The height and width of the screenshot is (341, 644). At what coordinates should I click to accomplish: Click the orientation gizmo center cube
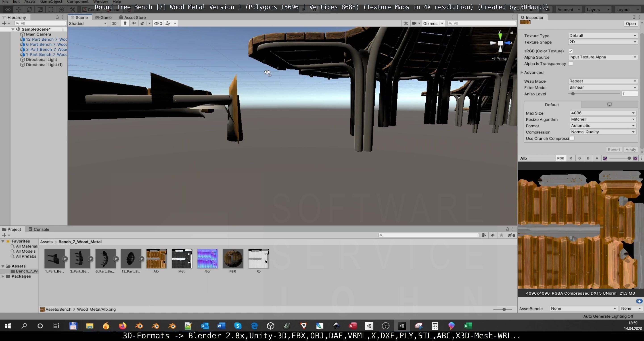[x=500, y=43]
